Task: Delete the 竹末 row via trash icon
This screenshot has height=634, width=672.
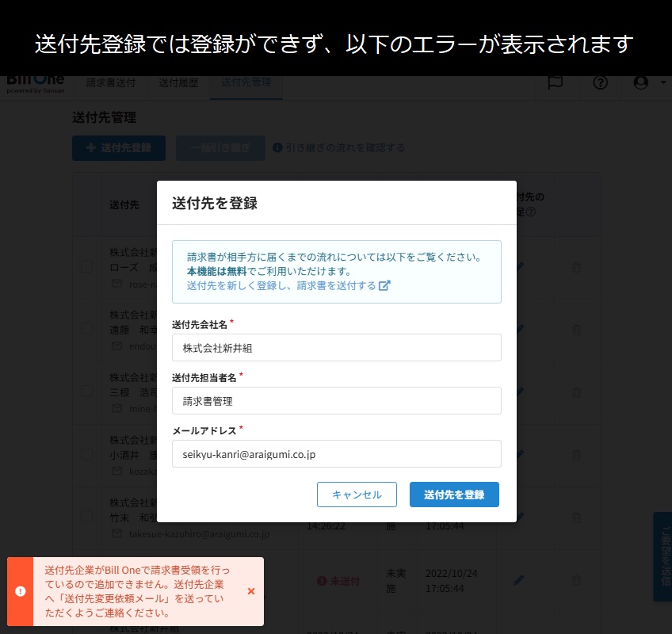Action: point(576,518)
